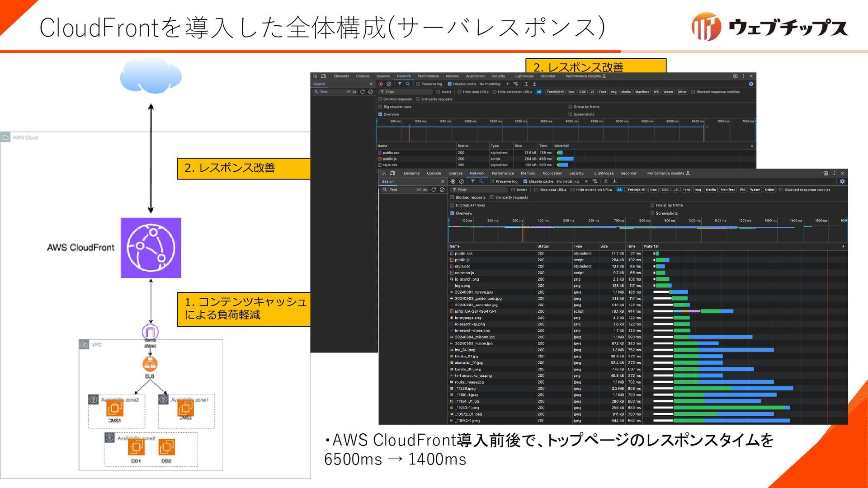Click Waterfall column sort arrow in front DevTools
Viewport: 868px width, 488px height.
tap(843, 247)
